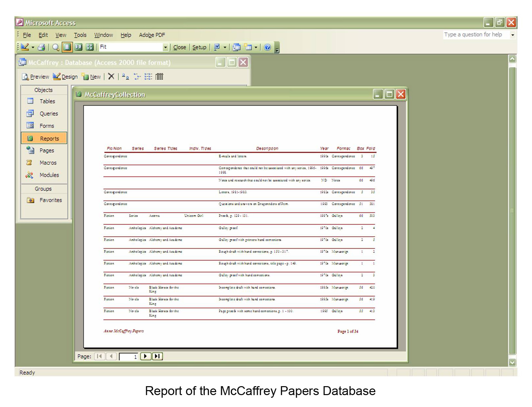The width and height of the screenshot is (532, 407).
Task: Click the Delete X icon in database window
Action: (x=111, y=76)
